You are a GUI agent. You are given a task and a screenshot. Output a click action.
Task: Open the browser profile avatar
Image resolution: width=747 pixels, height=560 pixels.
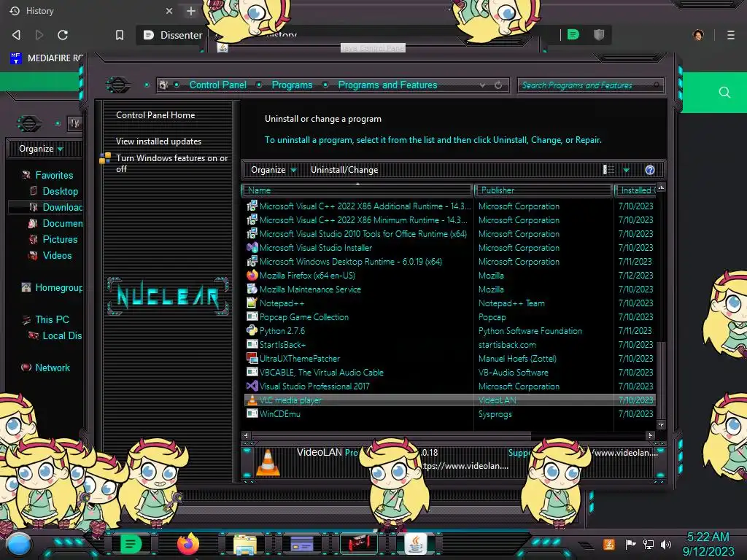(698, 35)
